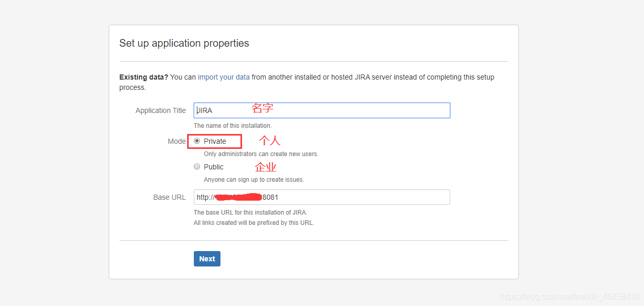Click the Application Title label

160,110
